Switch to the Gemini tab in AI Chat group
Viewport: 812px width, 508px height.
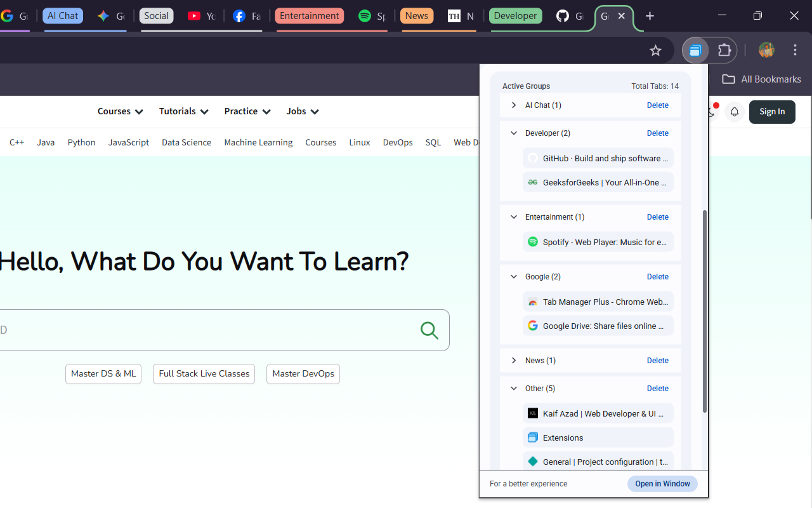coord(110,16)
